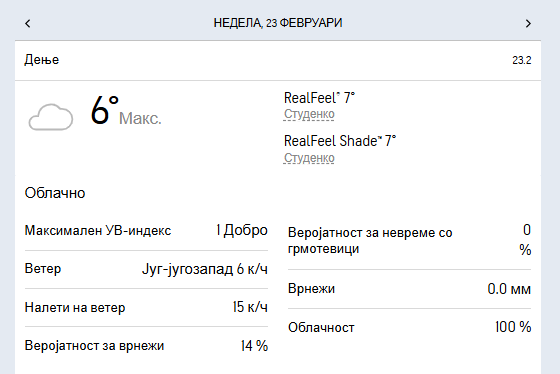This screenshot has width=560, height=374.
Task: Select the Максимален УВ-индекс row
Action: (146, 231)
